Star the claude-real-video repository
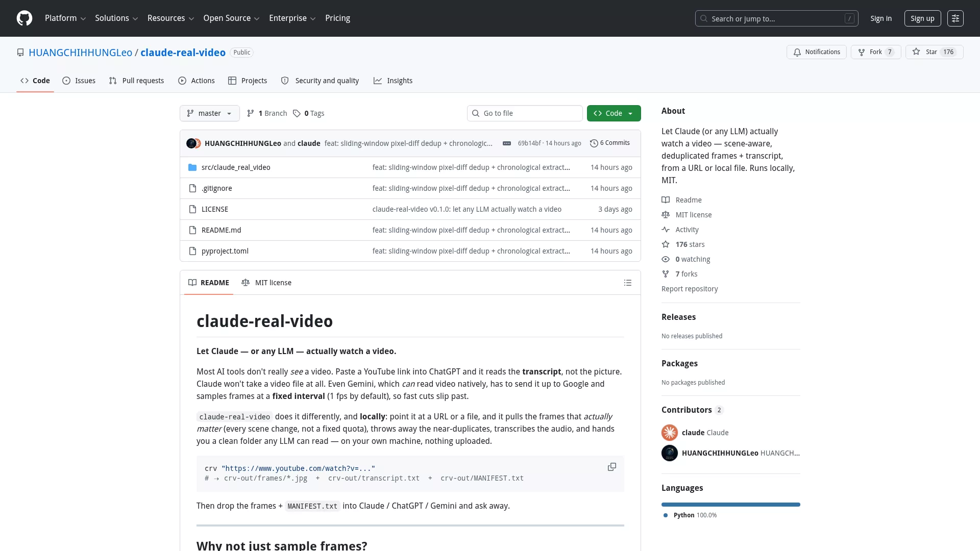The image size is (980, 551). click(934, 52)
